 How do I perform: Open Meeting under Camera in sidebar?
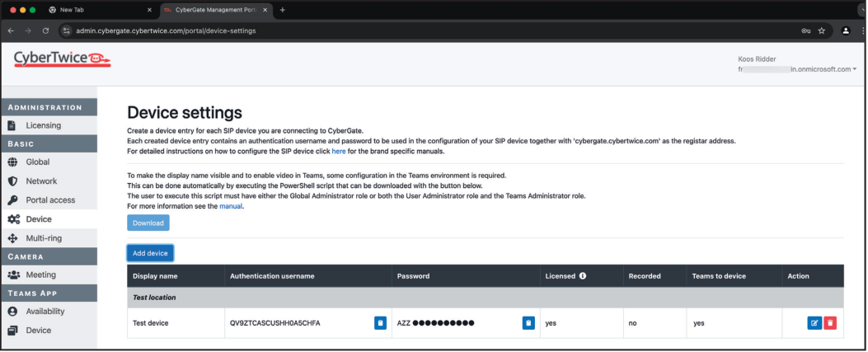(x=49, y=275)
